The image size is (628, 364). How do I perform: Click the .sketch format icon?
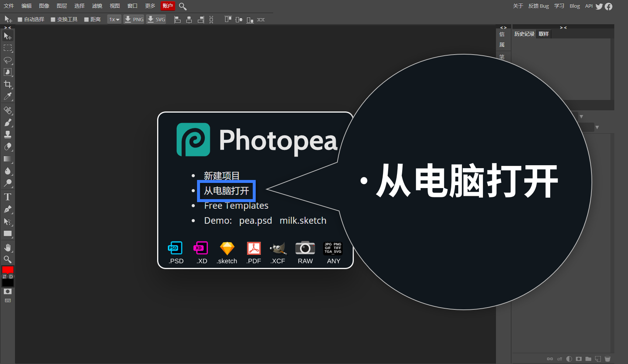[x=227, y=253]
